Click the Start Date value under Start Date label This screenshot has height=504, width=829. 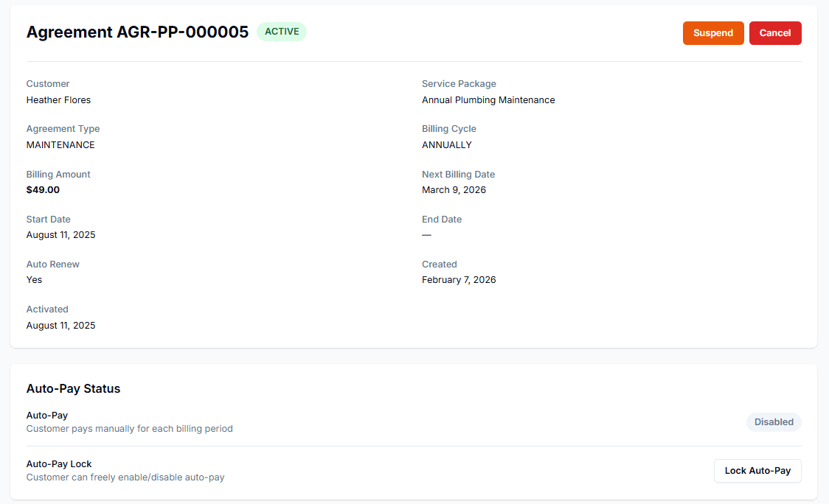(x=60, y=235)
